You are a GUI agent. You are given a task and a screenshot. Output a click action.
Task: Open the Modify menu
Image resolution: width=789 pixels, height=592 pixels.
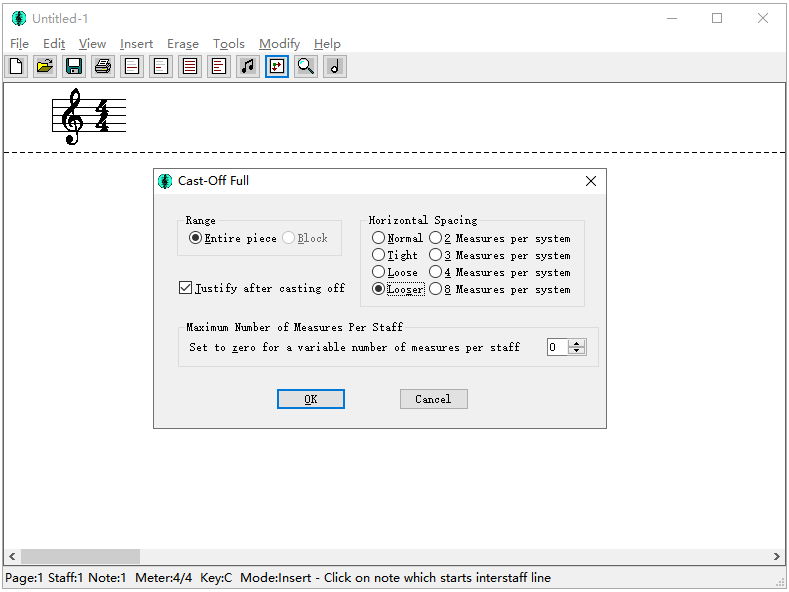(x=280, y=44)
